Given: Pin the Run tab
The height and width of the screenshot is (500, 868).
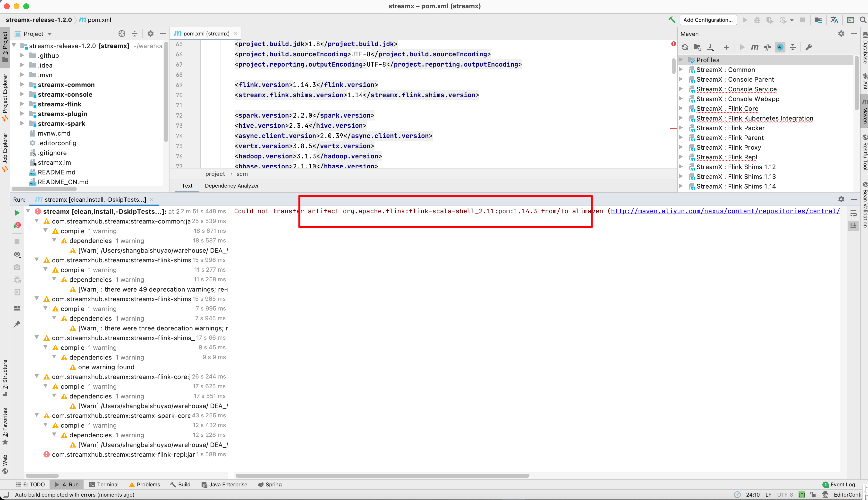Looking at the screenshot, I should [17, 324].
